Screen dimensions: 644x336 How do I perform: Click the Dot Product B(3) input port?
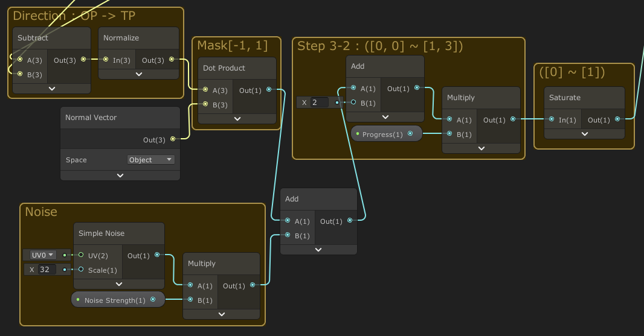tap(205, 104)
